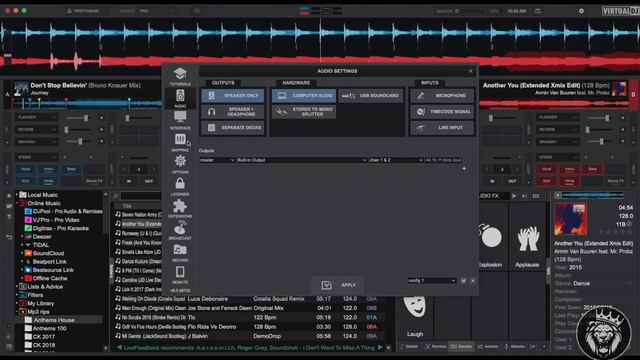Open Extensions puzzle section
Screen dimensions: 640x360
click(180, 209)
